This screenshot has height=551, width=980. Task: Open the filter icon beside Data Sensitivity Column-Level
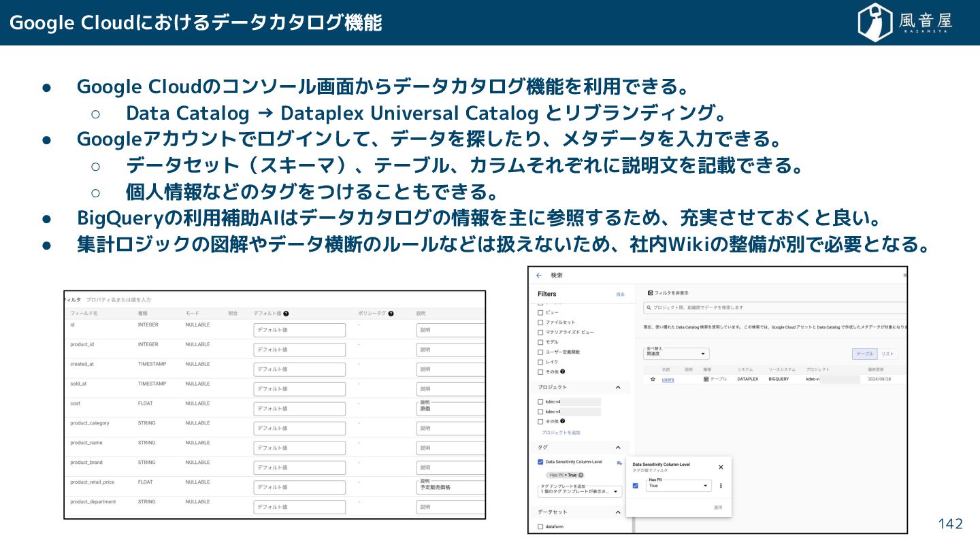pos(619,463)
